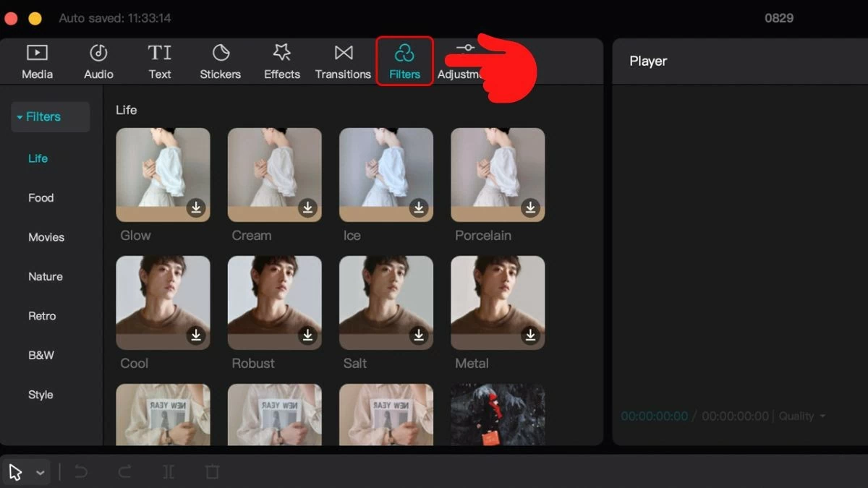Switch to the Filters tab
This screenshot has height=488, width=868.
[x=404, y=61]
